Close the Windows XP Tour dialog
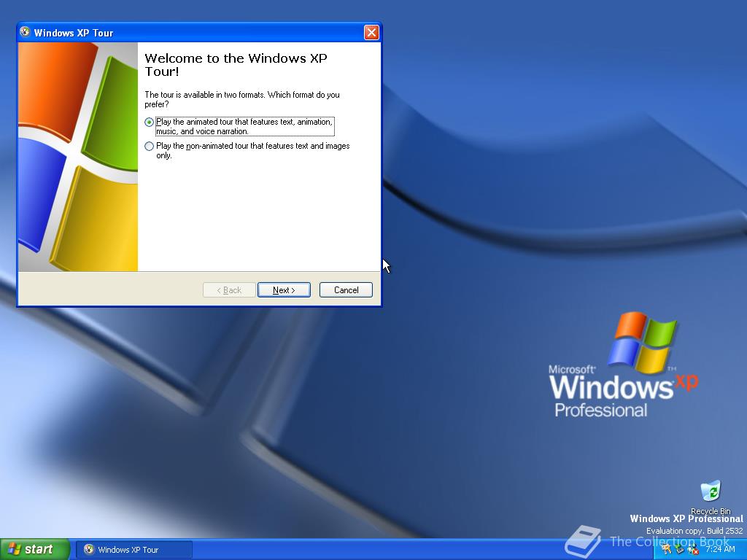747x560 pixels. point(371,32)
